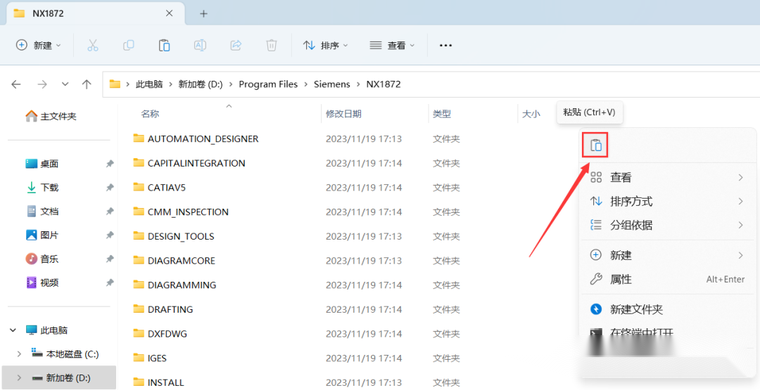
Task: Expand 查看 submenu in context menu
Action: [668, 177]
